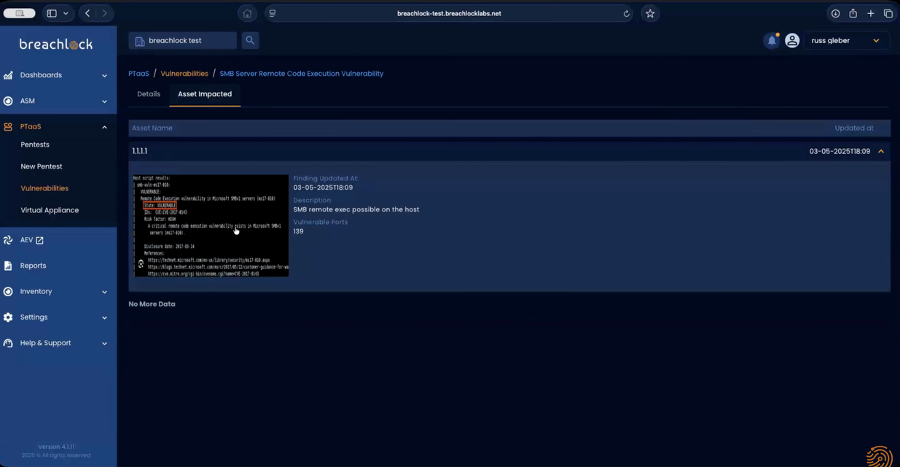This screenshot has height=468, width=900.
Task: Open the notifications bell
Action: 772,40
